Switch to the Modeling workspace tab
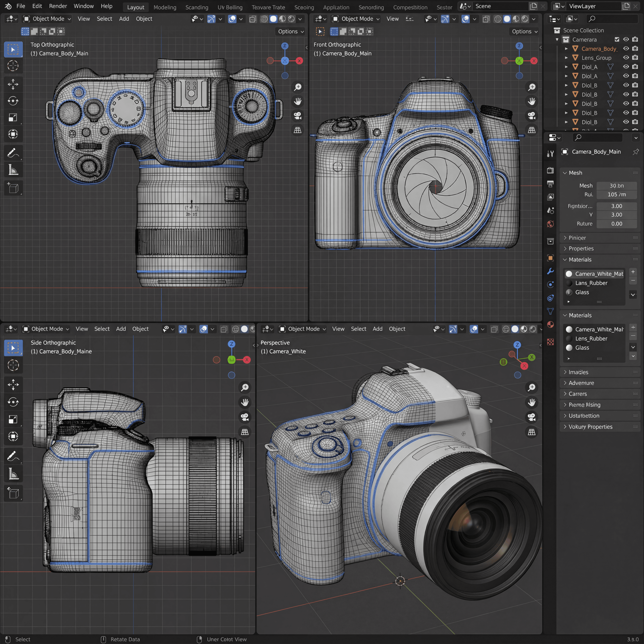The width and height of the screenshot is (644, 644). 165,7
